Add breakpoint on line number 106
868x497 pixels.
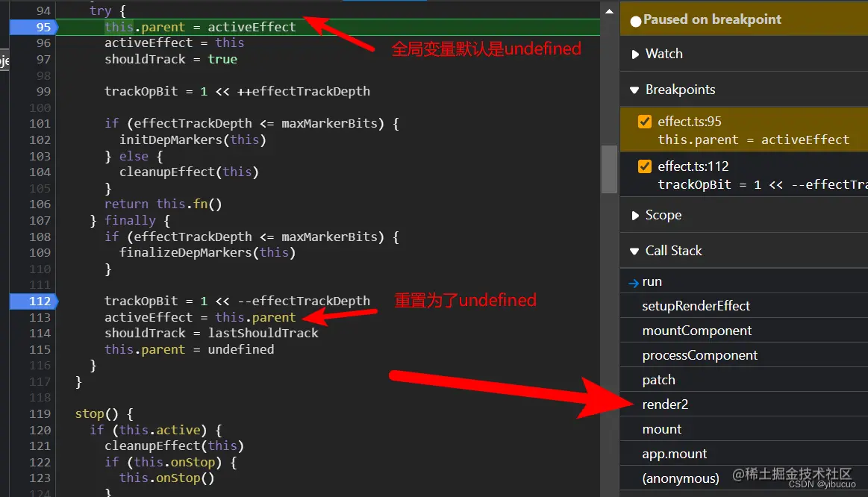(x=40, y=204)
